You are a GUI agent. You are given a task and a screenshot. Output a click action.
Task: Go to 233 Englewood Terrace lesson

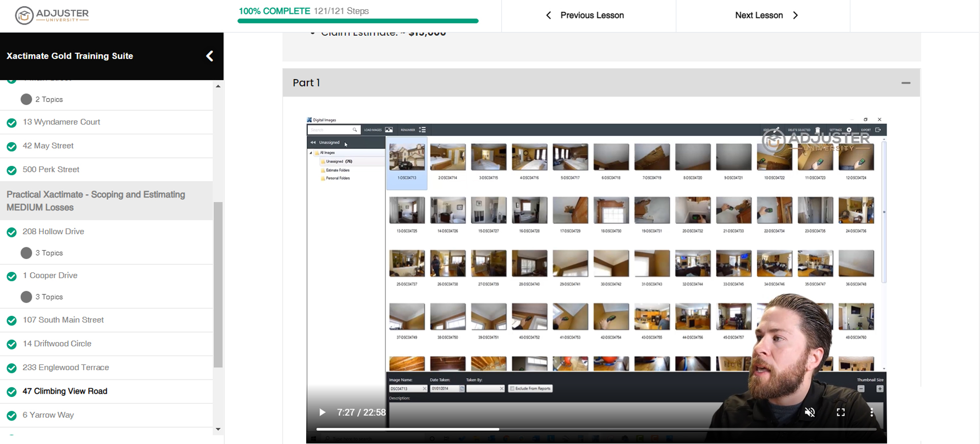(x=66, y=367)
